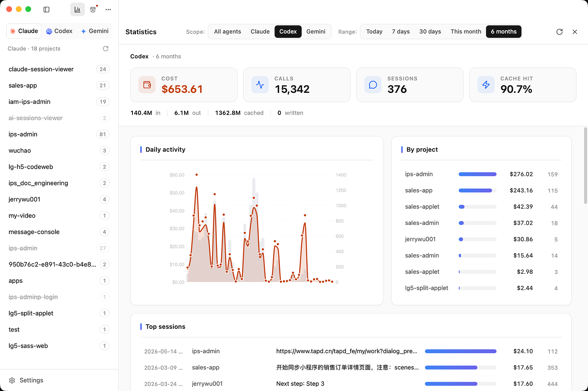Refresh the Statistics panel
Image resolution: width=588 pixels, height=391 pixels.
coord(559,32)
